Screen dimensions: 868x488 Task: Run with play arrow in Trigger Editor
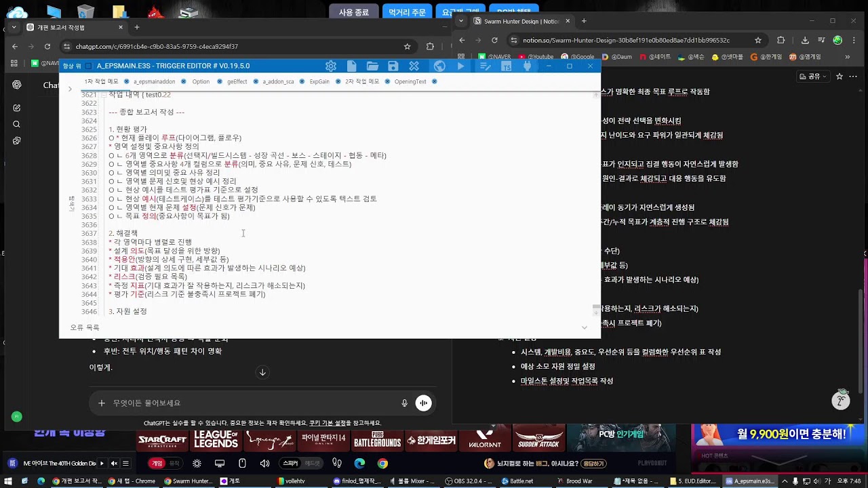click(461, 66)
